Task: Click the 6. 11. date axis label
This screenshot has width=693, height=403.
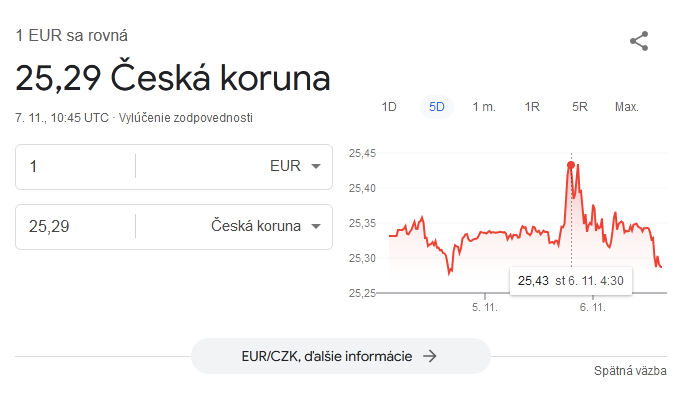Action: point(592,307)
